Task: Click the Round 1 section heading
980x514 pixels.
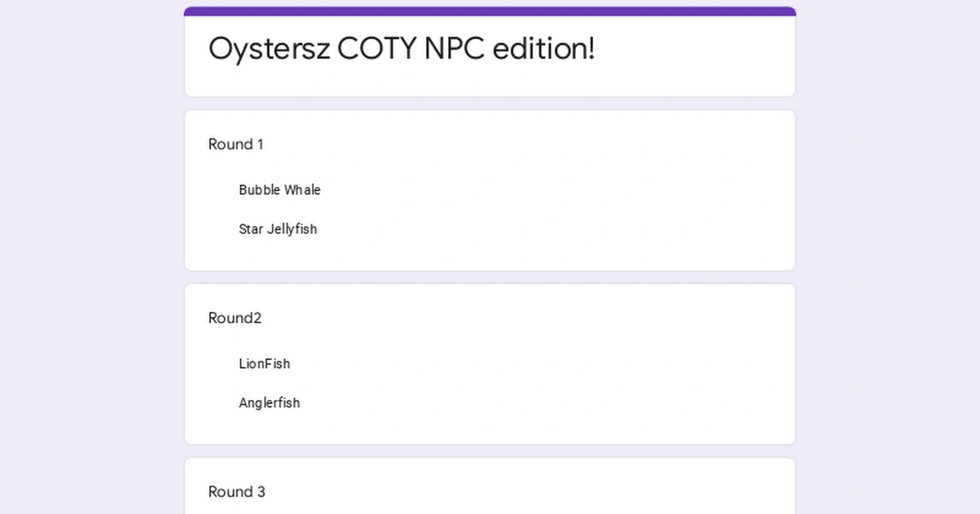Action: 235,144
